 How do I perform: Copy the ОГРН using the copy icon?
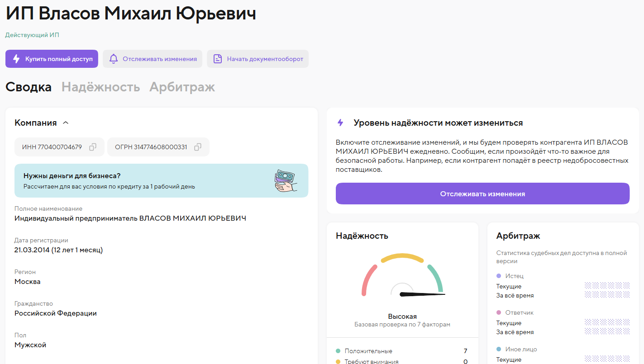(x=197, y=147)
